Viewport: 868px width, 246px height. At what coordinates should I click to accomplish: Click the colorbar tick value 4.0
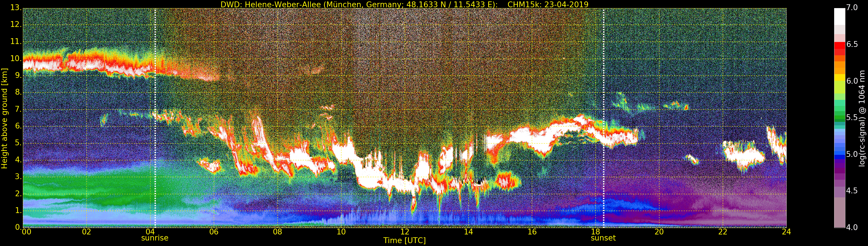(852, 227)
